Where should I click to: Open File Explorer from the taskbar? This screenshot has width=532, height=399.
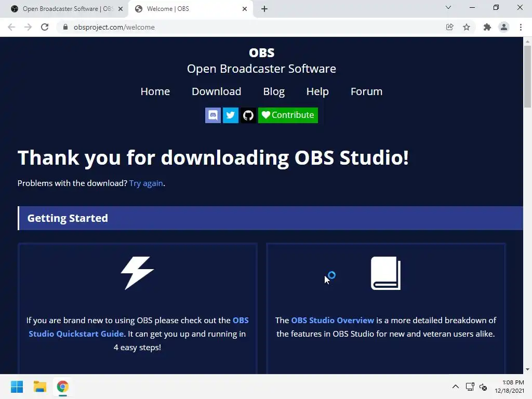[39, 387]
